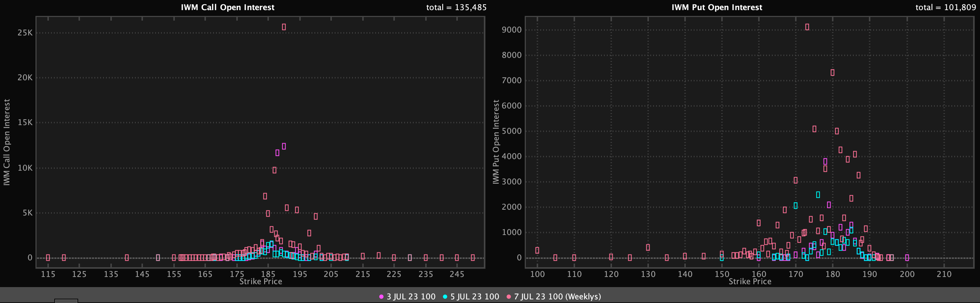This screenshot has height=303, width=980.
Task: Click the "155" strike tick label
Action: click(x=174, y=274)
